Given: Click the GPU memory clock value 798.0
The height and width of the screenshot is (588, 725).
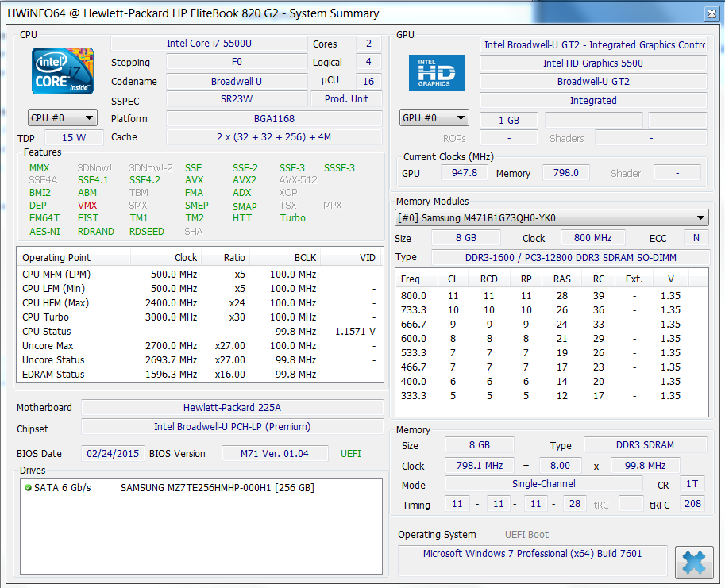Looking at the screenshot, I should 566,173.
